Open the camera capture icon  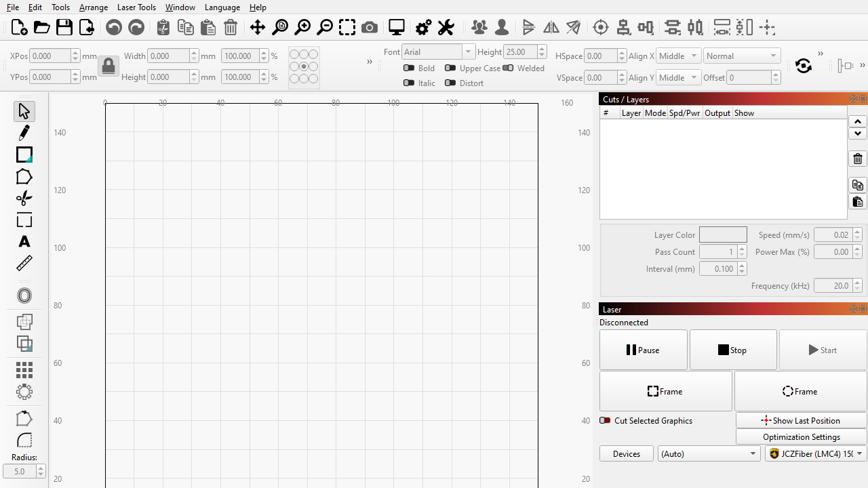coord(370,28)
